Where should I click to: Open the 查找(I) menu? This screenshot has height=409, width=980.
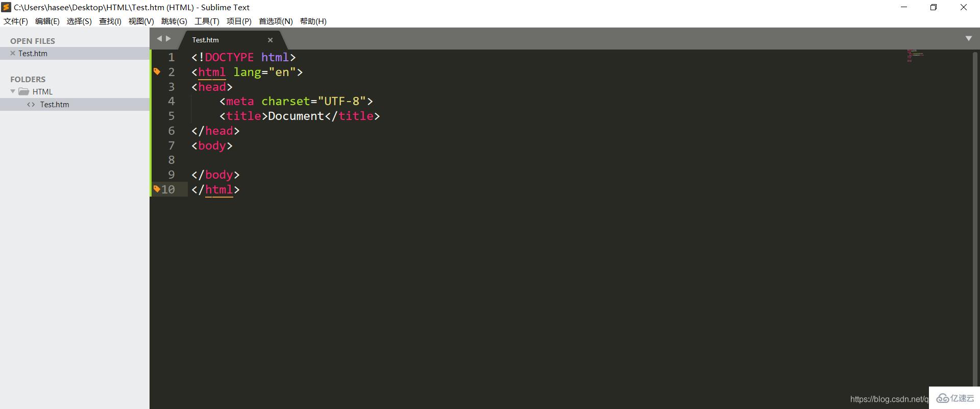click(110, 21)
